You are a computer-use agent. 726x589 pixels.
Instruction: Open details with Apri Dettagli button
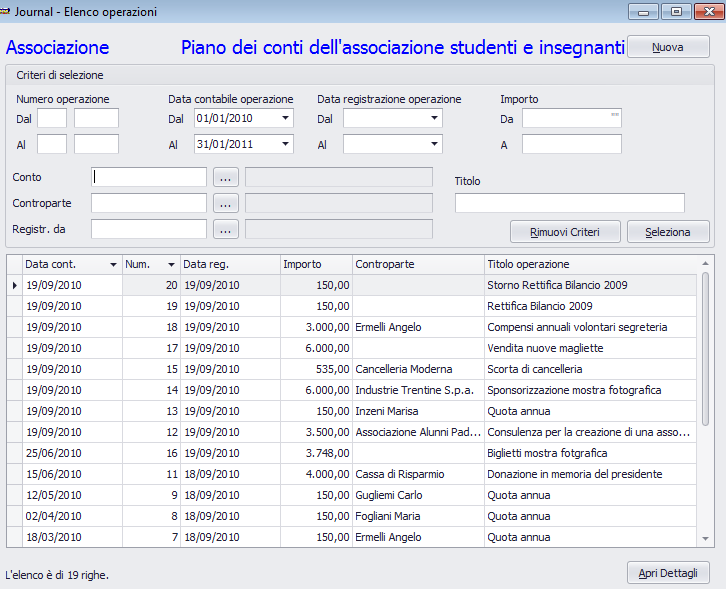pyautogui.click(x=668, y=573)
